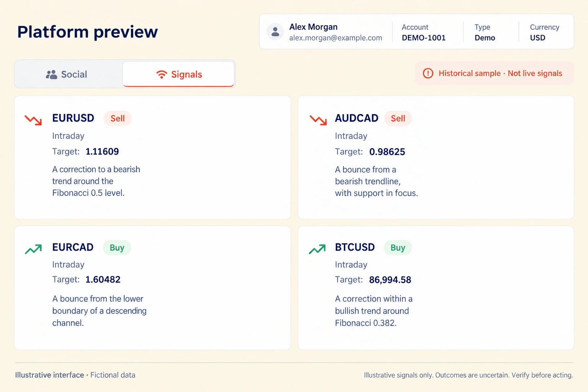
Task: Click the EURCAD pair name
Action: pyautogui.click(x=73, y=247)
